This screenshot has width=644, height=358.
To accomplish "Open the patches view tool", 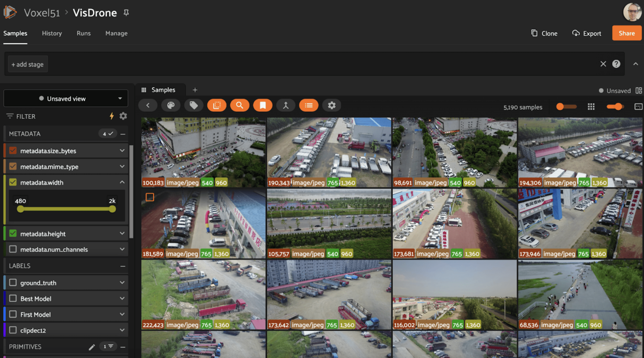I will click(217, 105).
